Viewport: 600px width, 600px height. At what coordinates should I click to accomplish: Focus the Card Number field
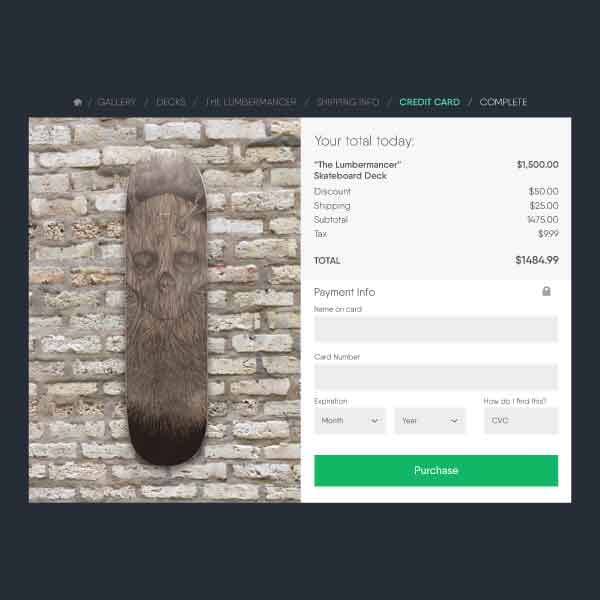pos(436,377)
